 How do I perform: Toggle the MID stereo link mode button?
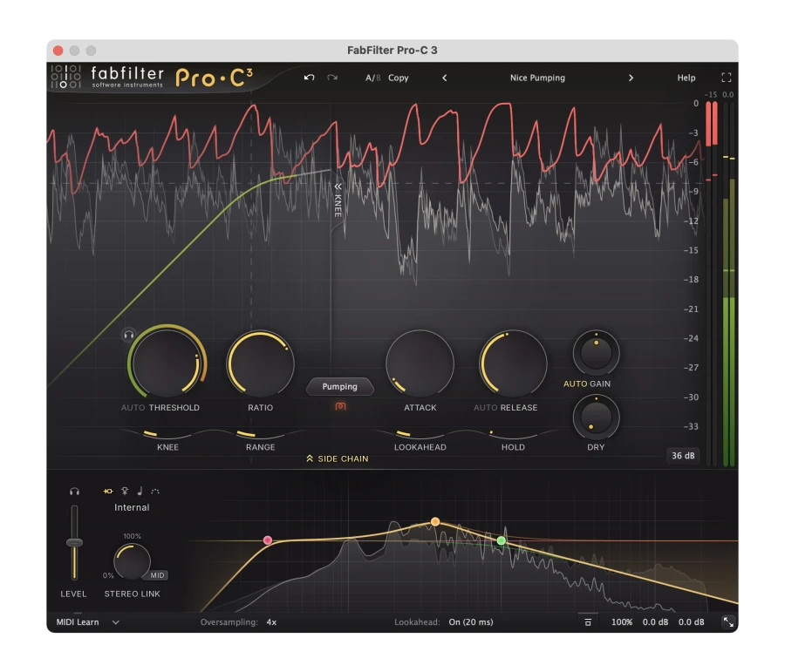[157, 575]
